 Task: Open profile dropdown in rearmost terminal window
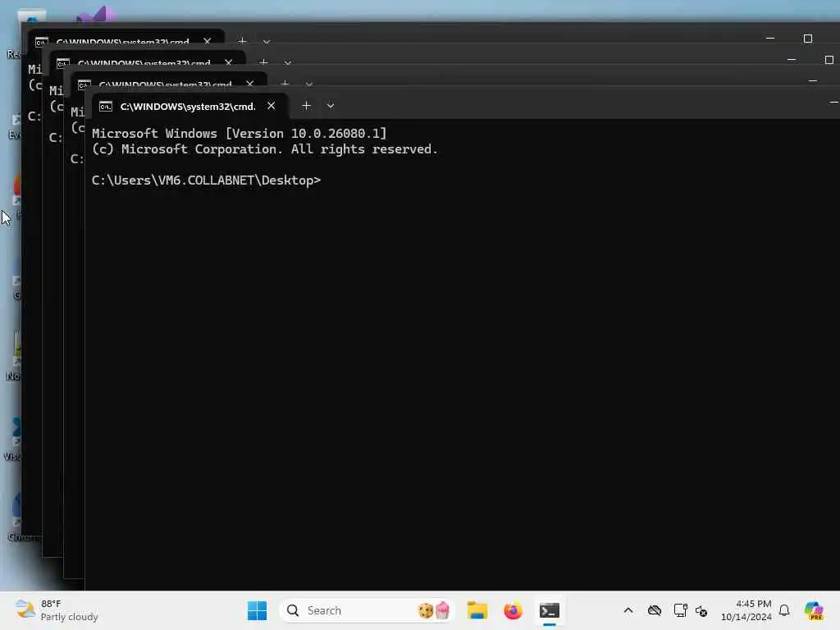(x=267, y=41)
